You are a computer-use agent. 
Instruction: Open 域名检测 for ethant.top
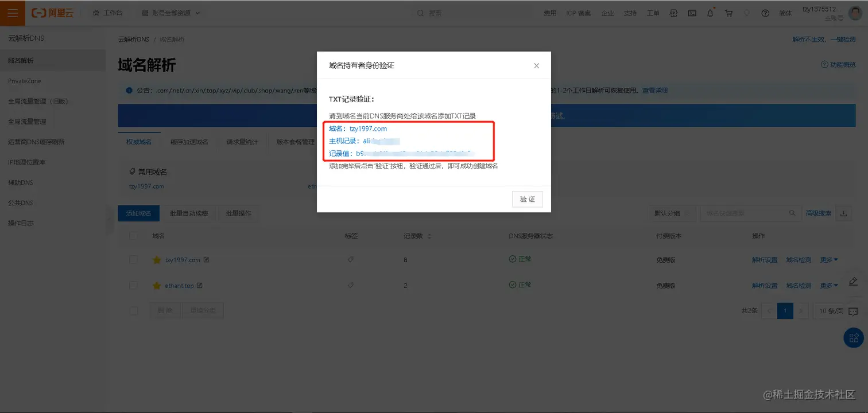click(x=799, y=285)
